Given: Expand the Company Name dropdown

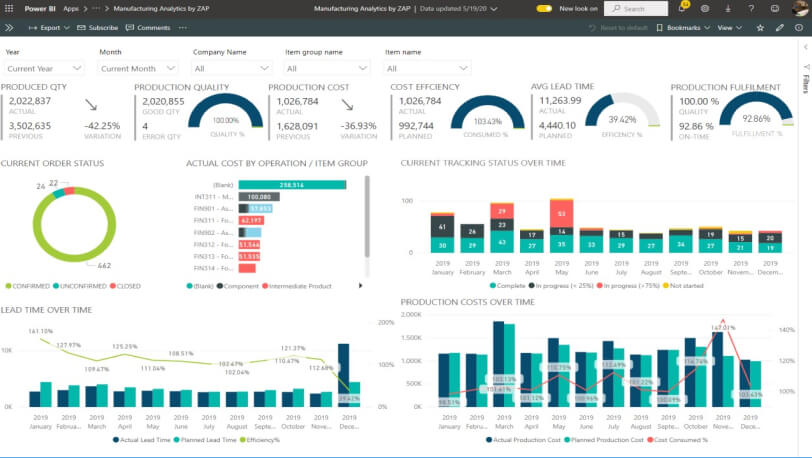Looking at the screenshot, I should (231, 69).
